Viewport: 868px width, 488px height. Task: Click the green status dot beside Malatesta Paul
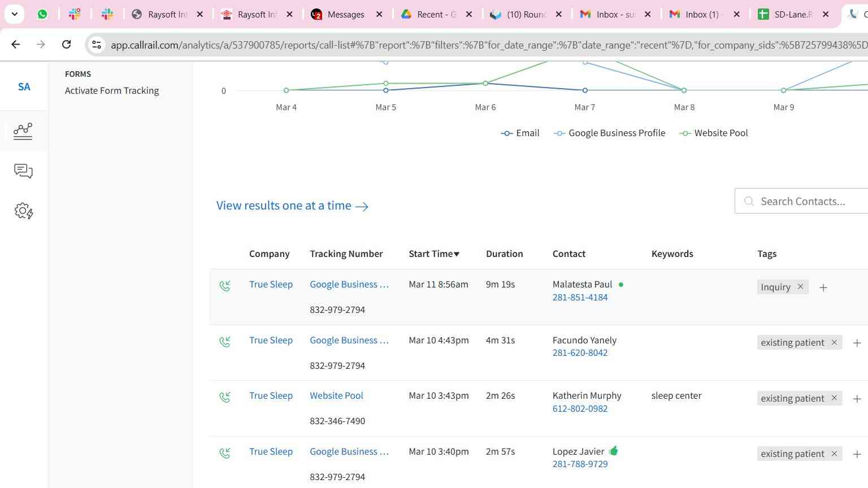(x=621, y=285)
